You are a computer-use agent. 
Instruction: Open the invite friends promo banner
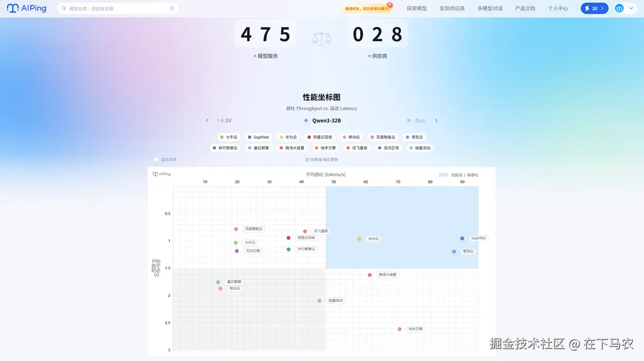(x=368, y=8)
